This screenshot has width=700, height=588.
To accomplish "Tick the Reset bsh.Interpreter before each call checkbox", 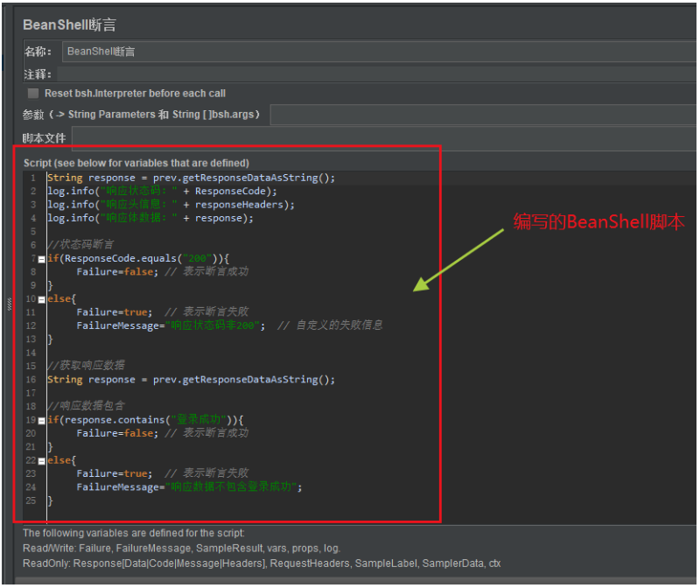I will pyautogui.click(x=33, y=94).
